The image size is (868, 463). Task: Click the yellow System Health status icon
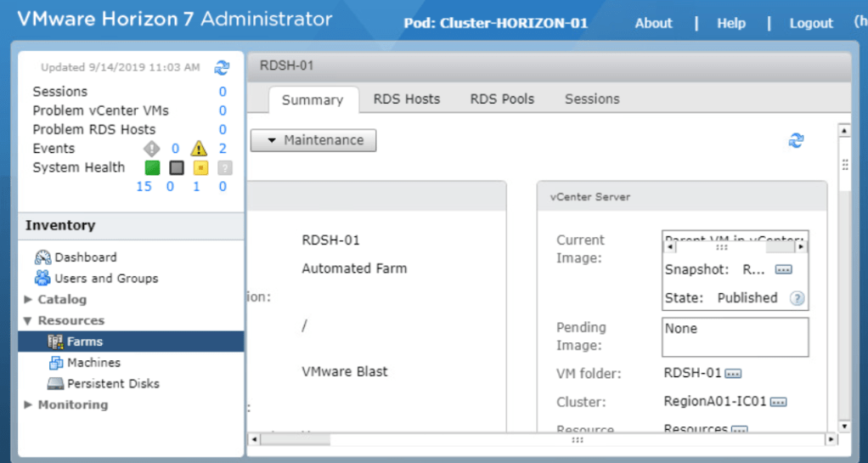point(200,168)
